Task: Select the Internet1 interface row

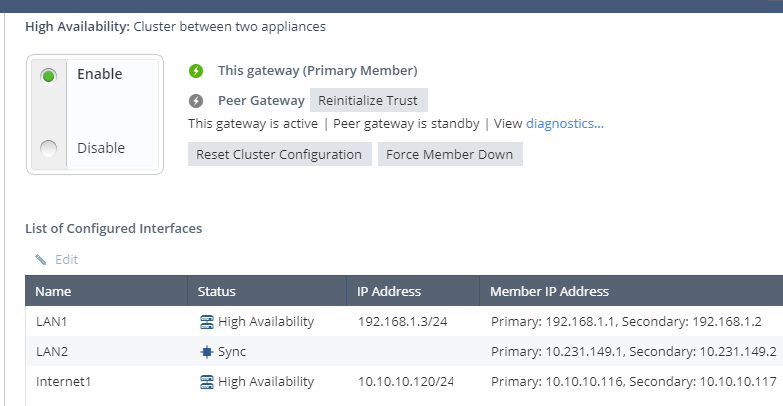Action: [x=404, y=382]
